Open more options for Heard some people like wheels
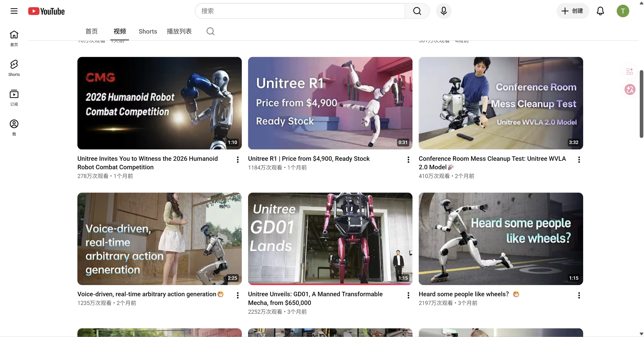The width and height of the screenshot is (644, 337). coord(579,295)
